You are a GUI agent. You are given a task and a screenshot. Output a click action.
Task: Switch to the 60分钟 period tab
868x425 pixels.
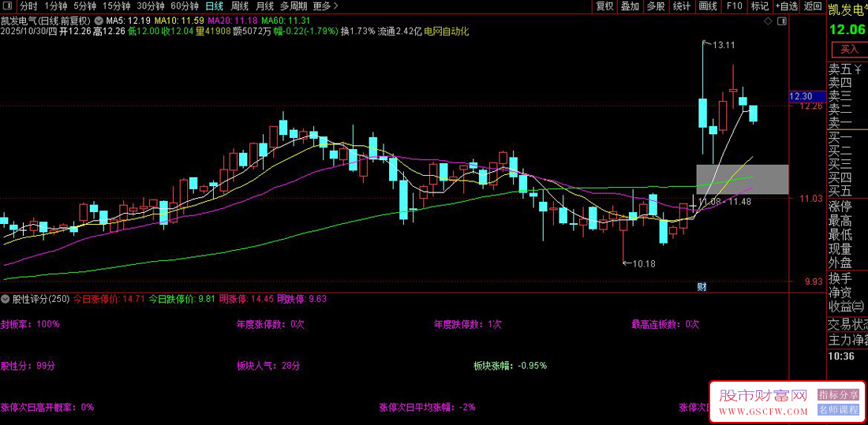(x=185, y=6)
